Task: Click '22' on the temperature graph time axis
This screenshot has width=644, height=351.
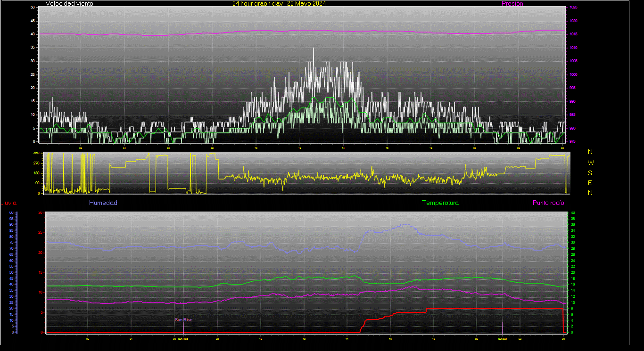Action: [x=520, y=339]
